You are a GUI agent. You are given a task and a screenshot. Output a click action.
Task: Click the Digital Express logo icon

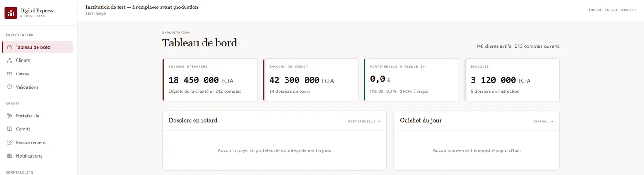11,13
